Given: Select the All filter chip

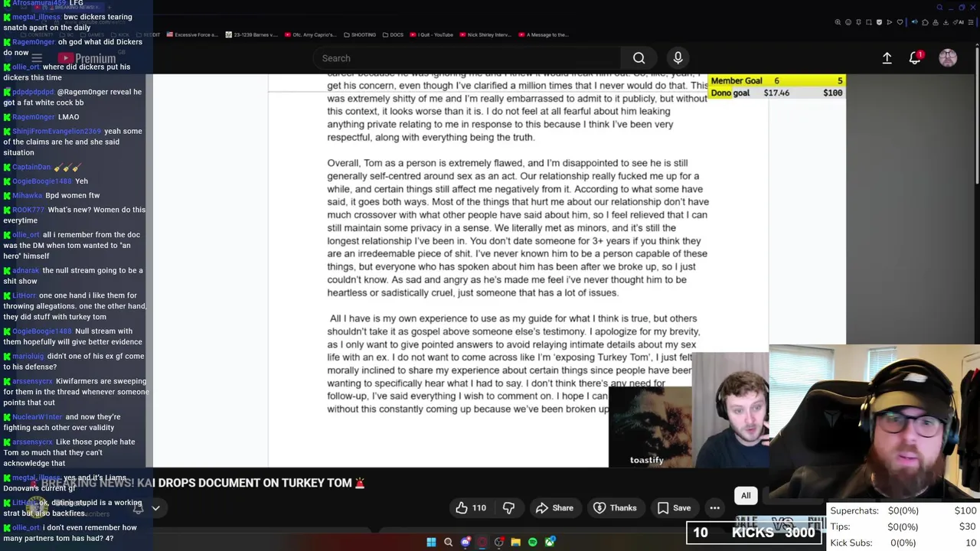Looking at the screenshot, I should 746,495.
